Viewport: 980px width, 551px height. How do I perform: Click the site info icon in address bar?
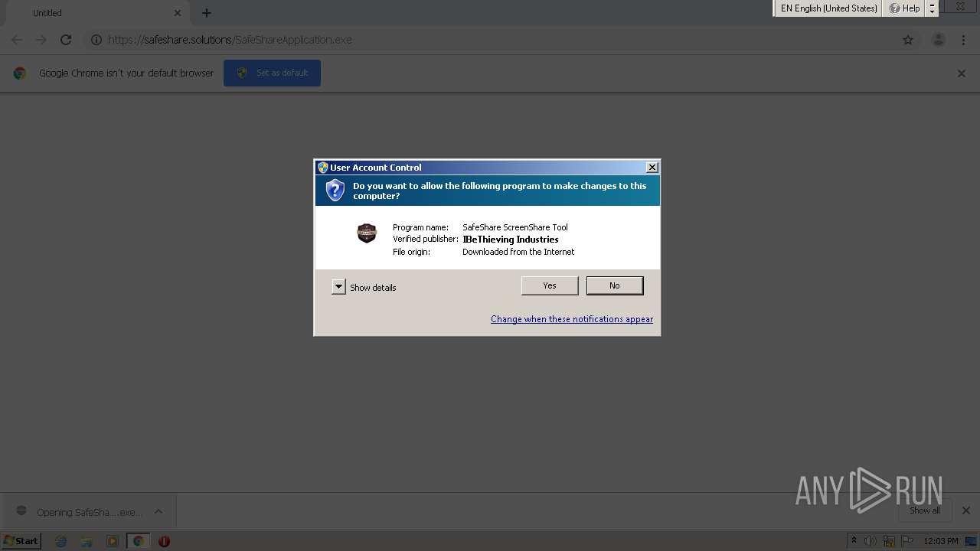(96, 40)
